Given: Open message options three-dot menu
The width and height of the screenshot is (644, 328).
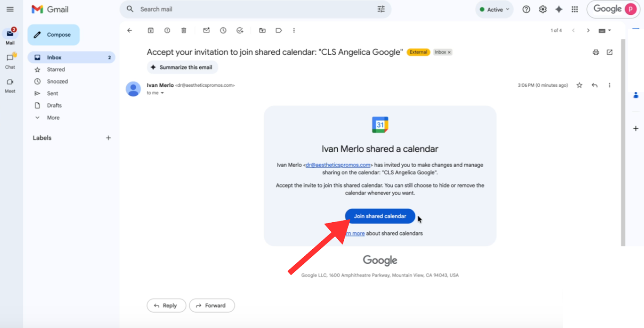Looking at the screenshot, I should pos(609,85).
